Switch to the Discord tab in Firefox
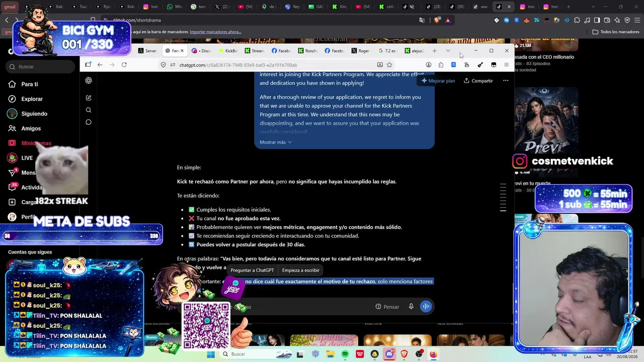The image size is (644, 362). tap(201, 51)
